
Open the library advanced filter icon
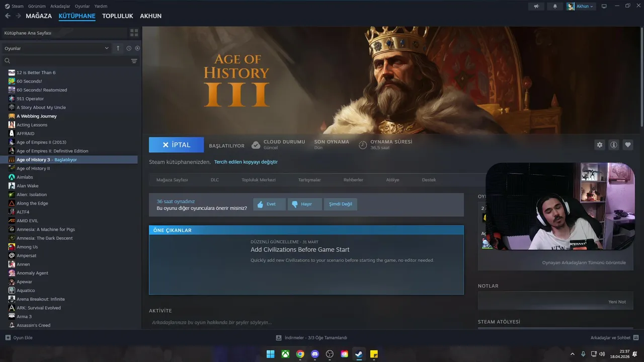tap(134, 61)
